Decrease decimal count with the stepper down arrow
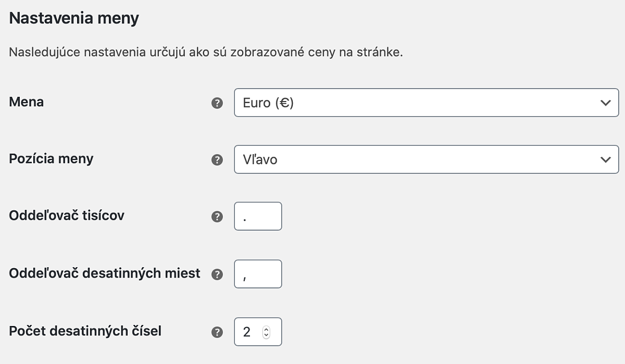 click(266, 335)
